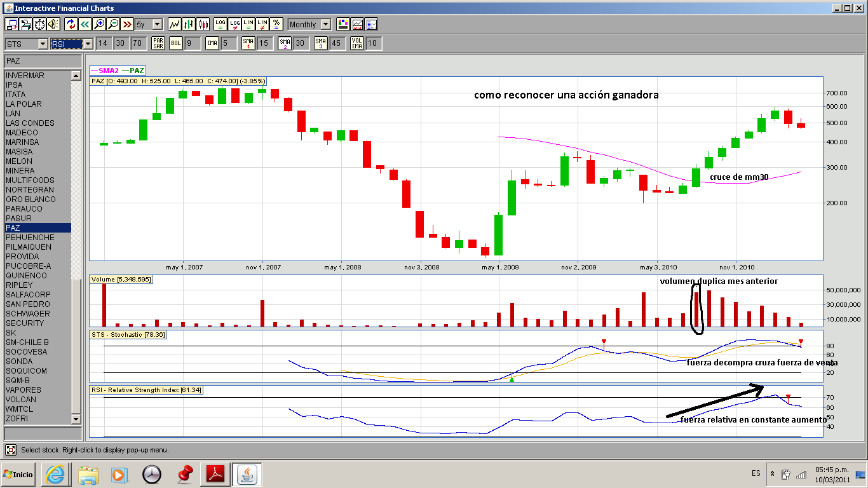The height and width of the screenshot is (488, 868).
Task: Click the zoom out magnifier icon
Action: [113, 25]
